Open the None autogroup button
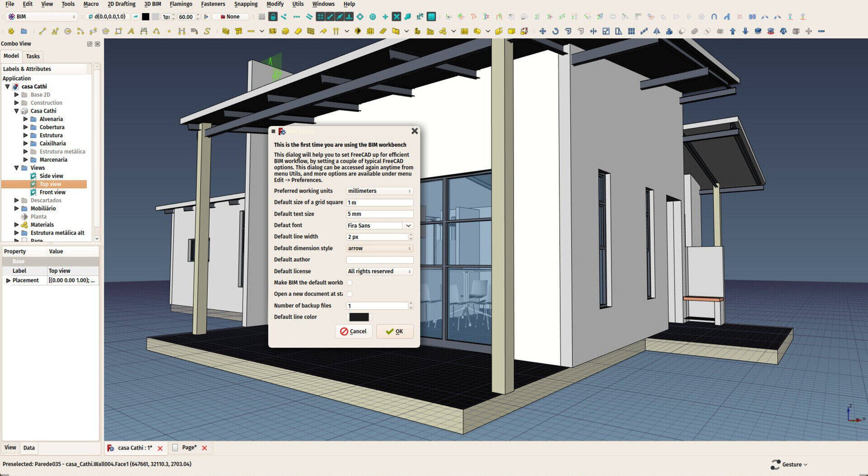 coord(230,17)
